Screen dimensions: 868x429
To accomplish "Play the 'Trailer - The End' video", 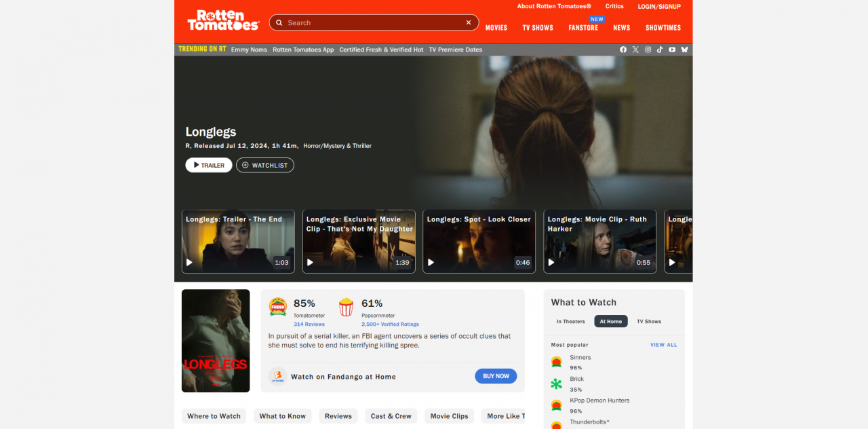I will coord(238,242).
